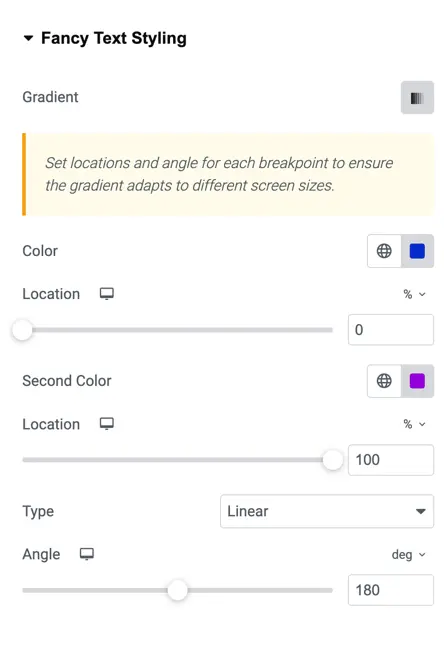The image size is (444, 647).
Task: Pick the blue Color swatch
Action: click(x=417, y=251)
